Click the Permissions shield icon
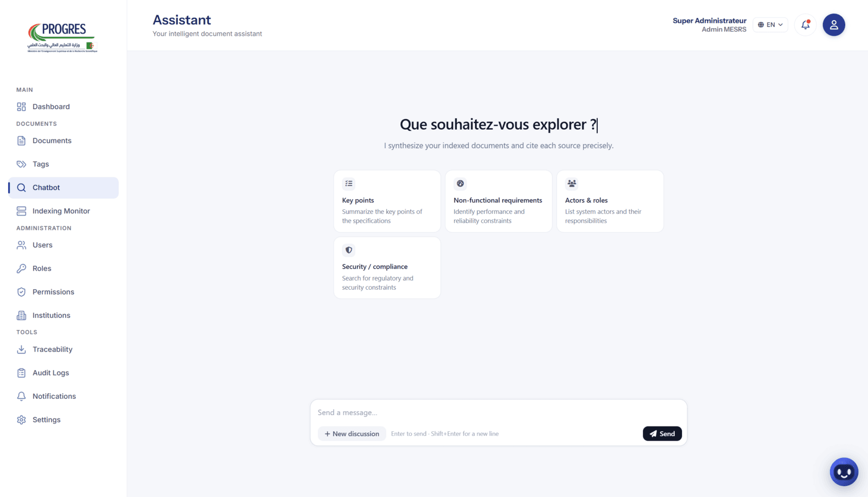868x497 pixels. pyautogui.click(x=21, y=292)
